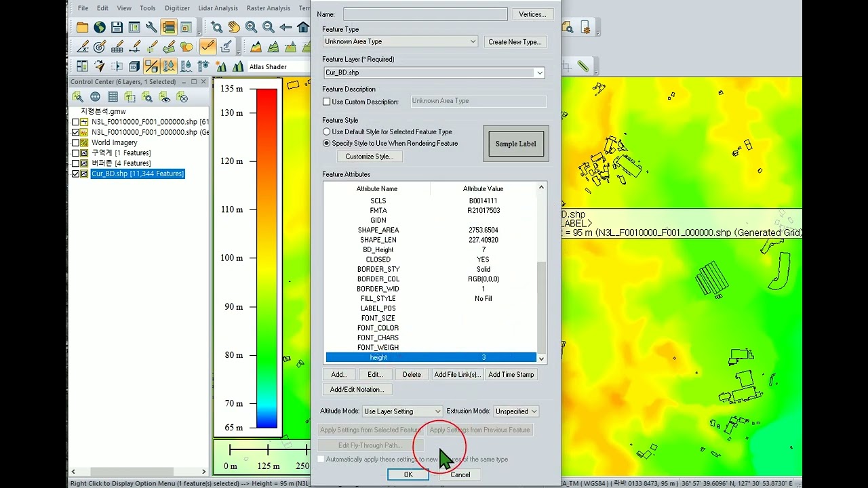Open the View menu
The height and width of the screenshot is (488, 868).
(124, 8)
